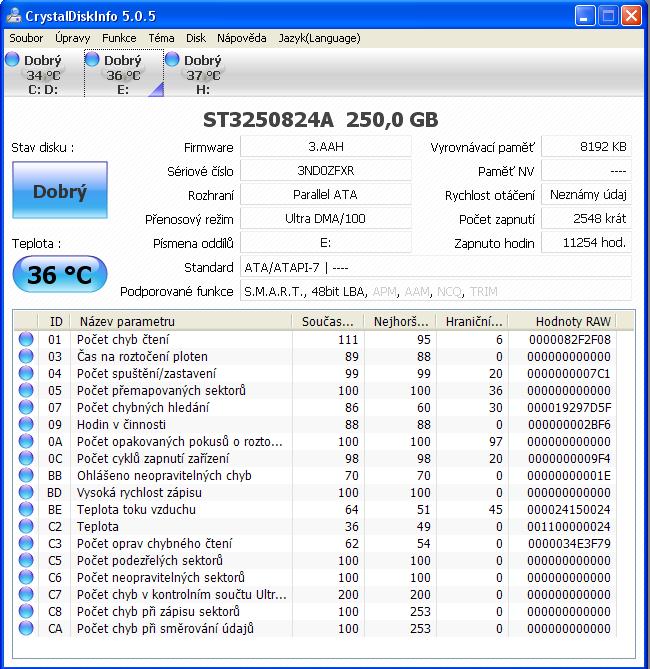
Task: Click the Hodnoty RAW column header
Action: [563, 321]
